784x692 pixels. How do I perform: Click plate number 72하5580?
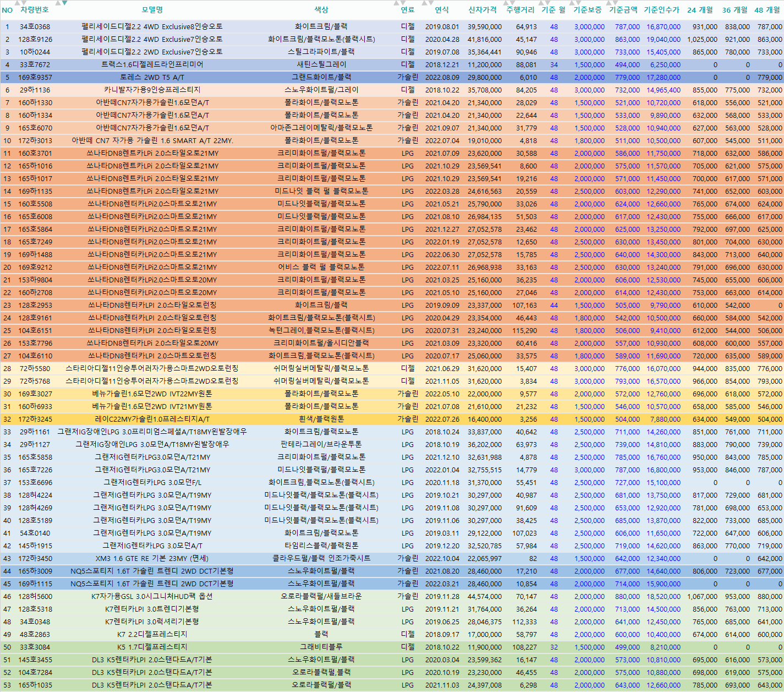tap(35, 368)
